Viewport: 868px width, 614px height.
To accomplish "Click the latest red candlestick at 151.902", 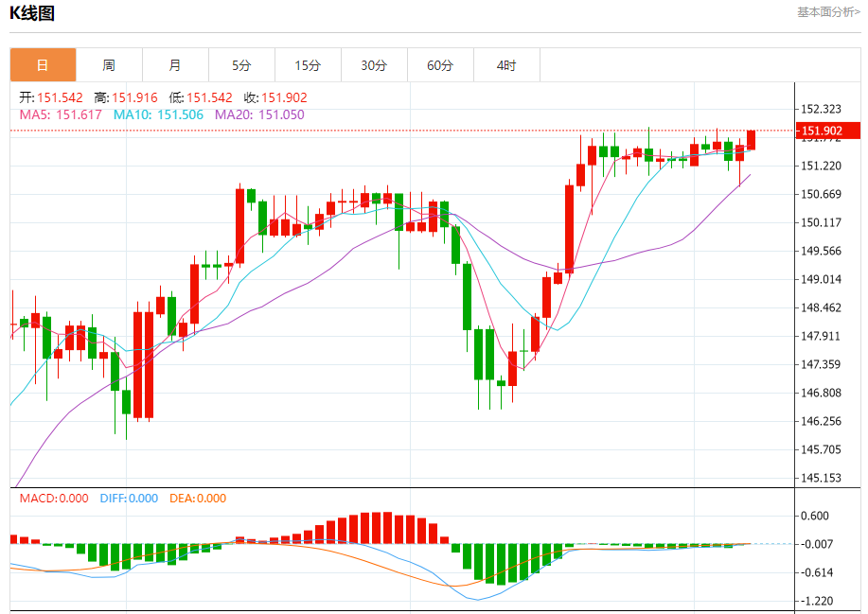I will click(x=752, y=139).
